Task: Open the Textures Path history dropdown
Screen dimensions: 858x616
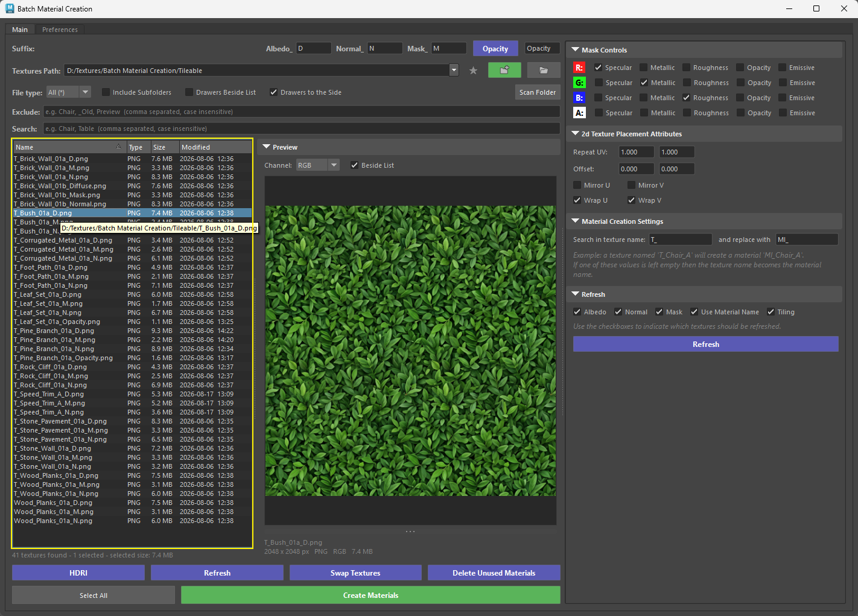Action: tap(454, 71)
